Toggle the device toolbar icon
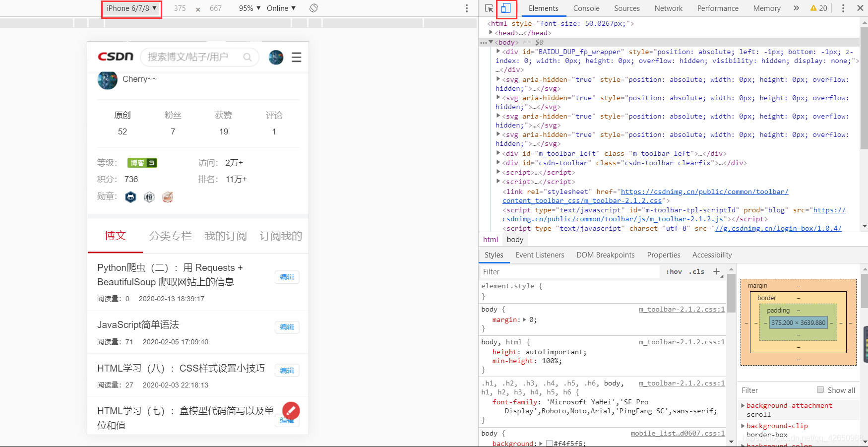The image size is (868, 447). pyautogui.click(x=505, y=8)
